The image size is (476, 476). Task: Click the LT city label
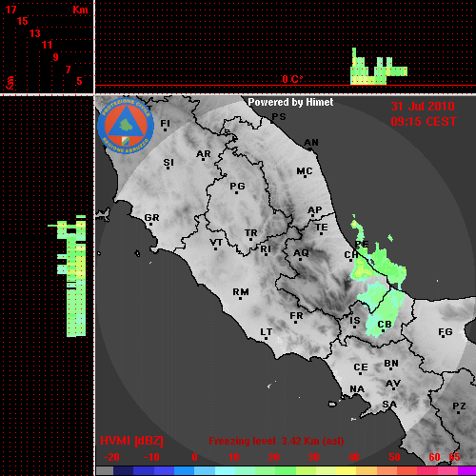(267, 332)
